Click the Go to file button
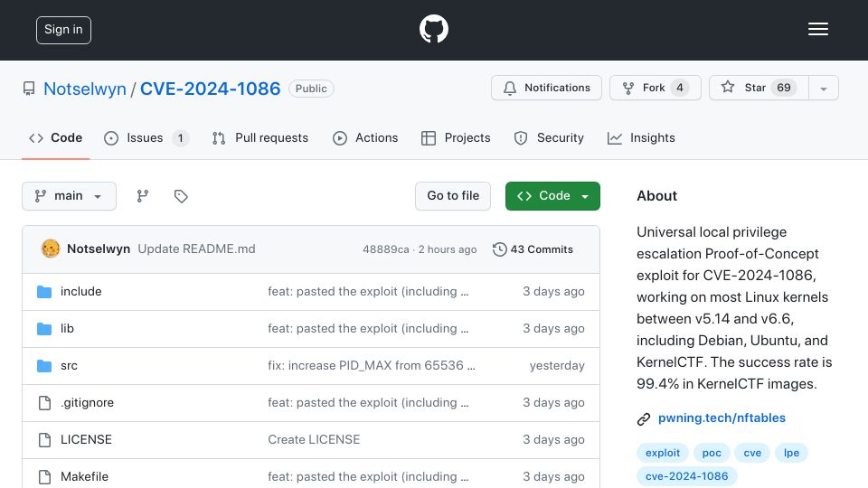This screenshot has height=488, width=868. 453,196
